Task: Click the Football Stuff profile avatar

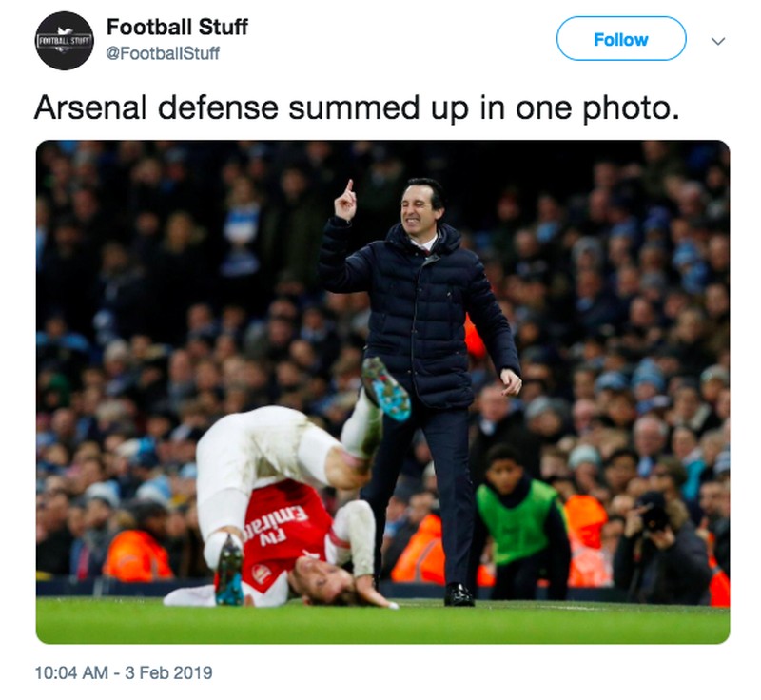Action: (x=64, y=40)
